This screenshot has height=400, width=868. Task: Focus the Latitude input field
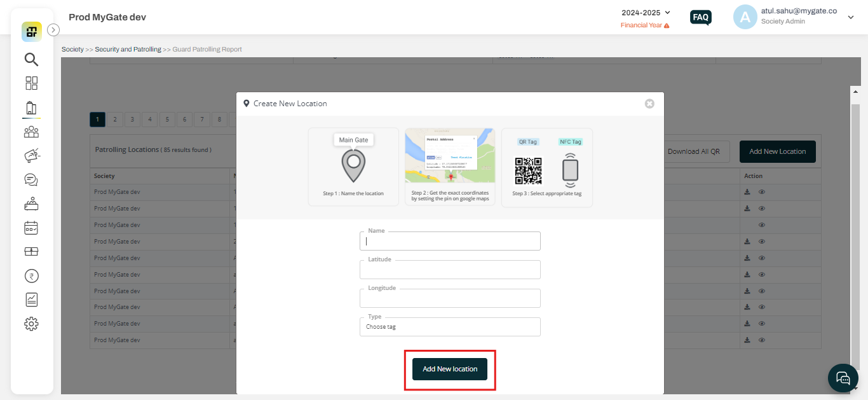(450, 270)
